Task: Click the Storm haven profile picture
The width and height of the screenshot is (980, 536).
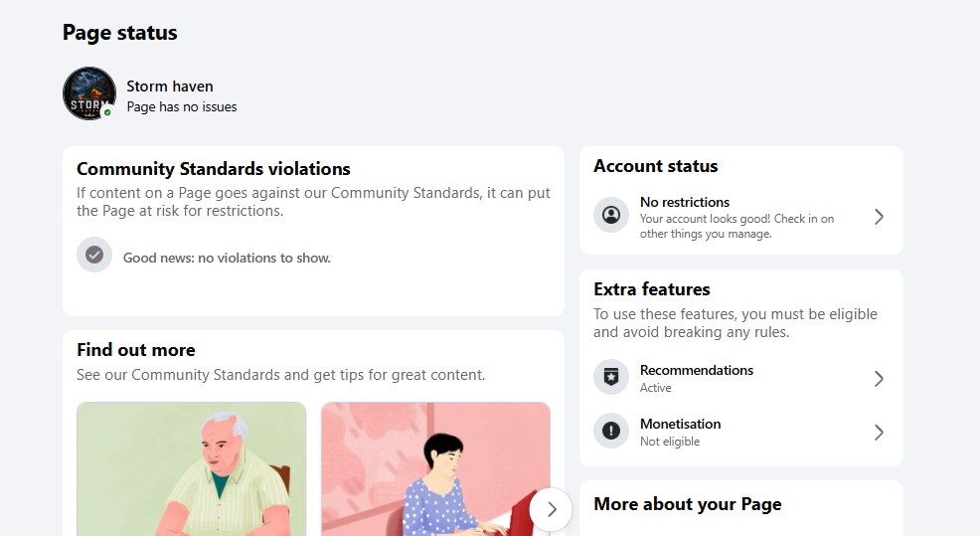Action: [x=89, y=93]
